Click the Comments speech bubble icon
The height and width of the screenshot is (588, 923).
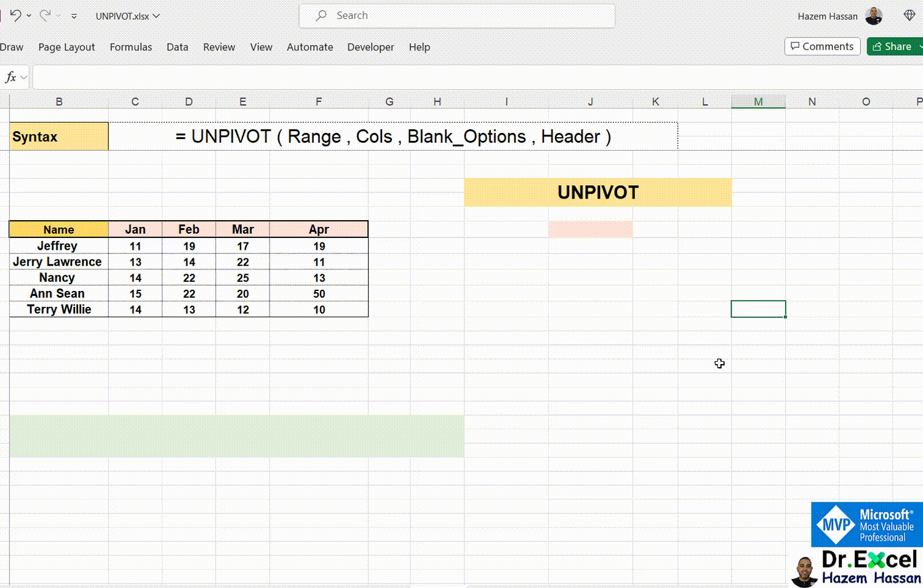[796, 46]
